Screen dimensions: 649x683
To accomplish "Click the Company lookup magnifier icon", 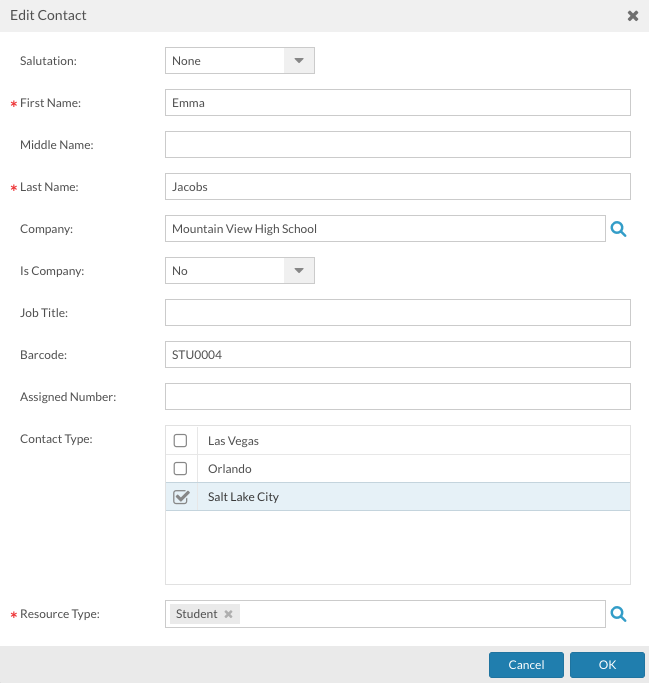I will pyautogui.click(x=618, y=229).
